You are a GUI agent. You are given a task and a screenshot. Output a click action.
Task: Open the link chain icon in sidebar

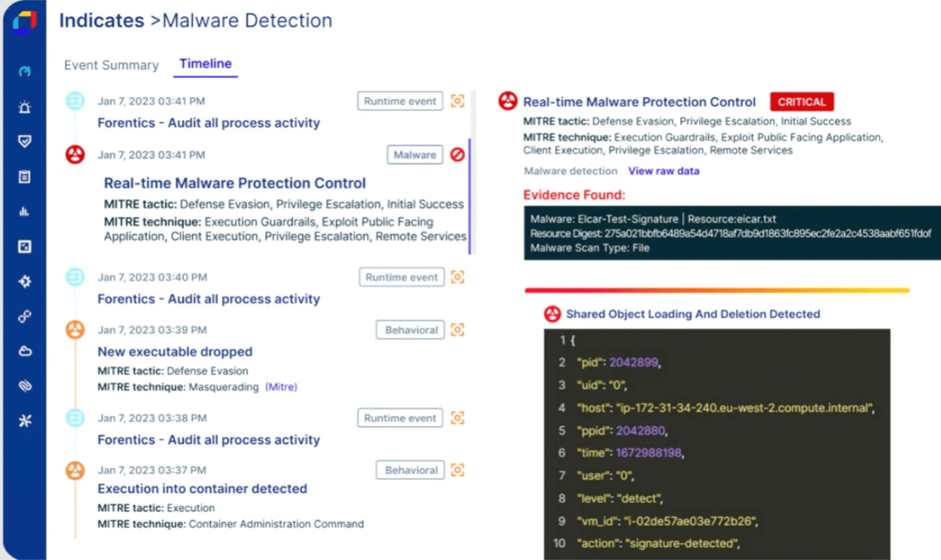pyautogui.click(x=25, y=316)
